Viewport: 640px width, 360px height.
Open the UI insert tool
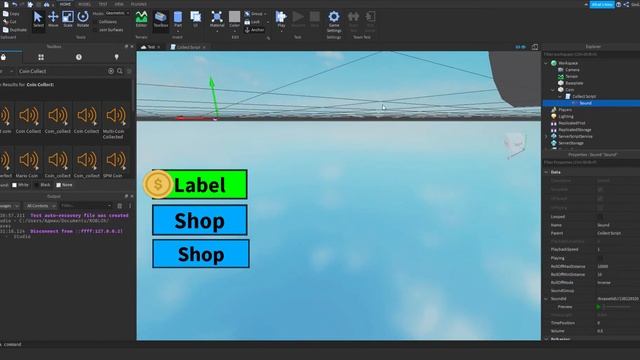pos(196,20)
